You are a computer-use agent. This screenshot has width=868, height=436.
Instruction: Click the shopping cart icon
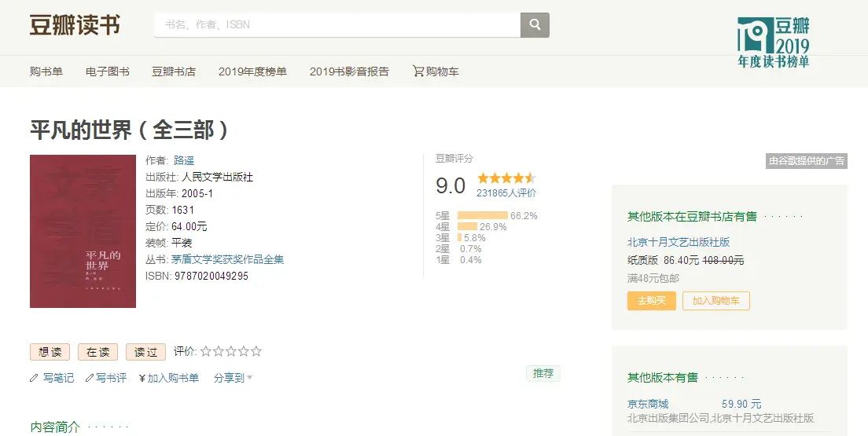(418, 71)
